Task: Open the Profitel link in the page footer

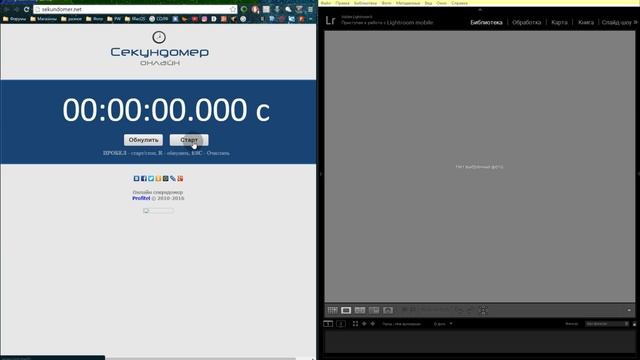Action: click(x=141, y=198)
